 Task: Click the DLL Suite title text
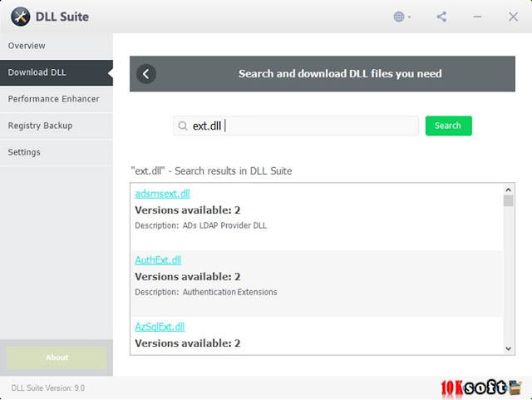pyautogui.click(x=62, y=17)
